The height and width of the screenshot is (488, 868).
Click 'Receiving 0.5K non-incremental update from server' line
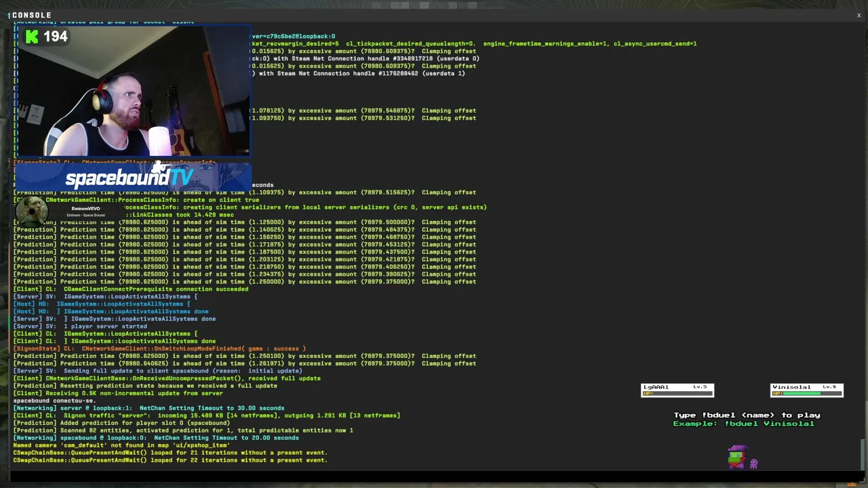point(118,394)
